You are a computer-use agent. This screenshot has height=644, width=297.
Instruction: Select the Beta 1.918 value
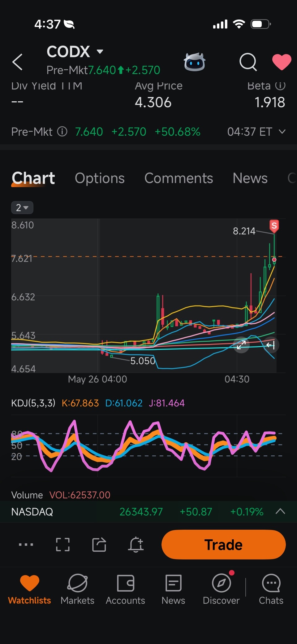pyautogui.click(x=270, y=102)
